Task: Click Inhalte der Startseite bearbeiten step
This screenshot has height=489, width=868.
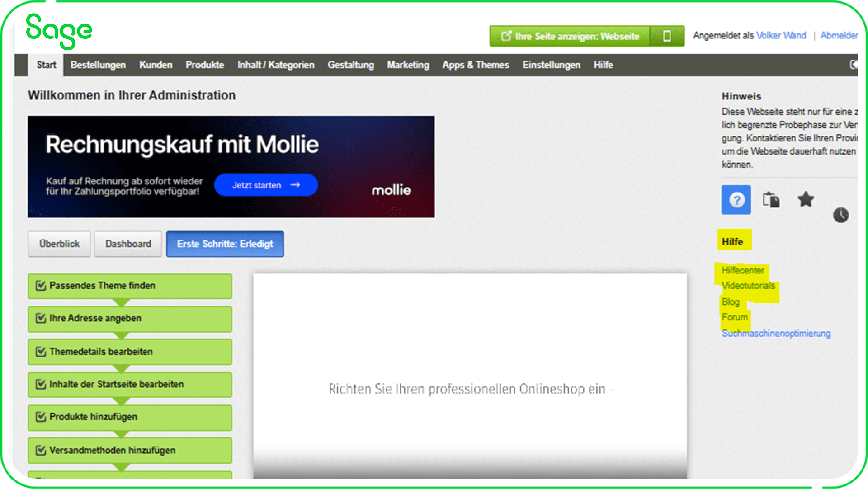Action: click(x=130, y=384)
